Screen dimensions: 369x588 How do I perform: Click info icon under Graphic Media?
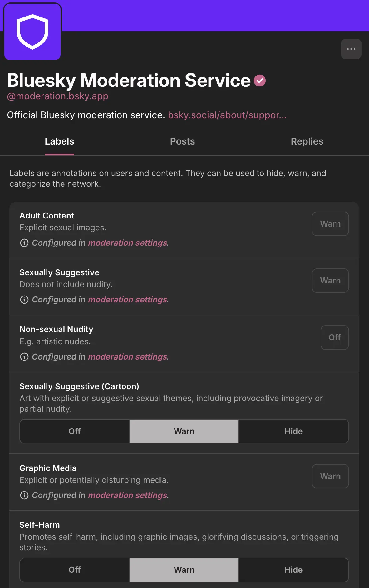pos(24,495)
